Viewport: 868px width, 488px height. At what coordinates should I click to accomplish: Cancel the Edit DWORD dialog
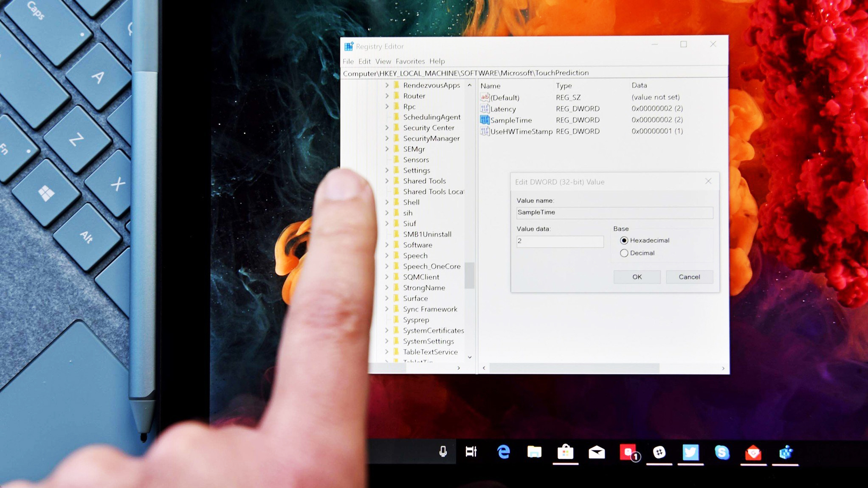coord(689,277)
